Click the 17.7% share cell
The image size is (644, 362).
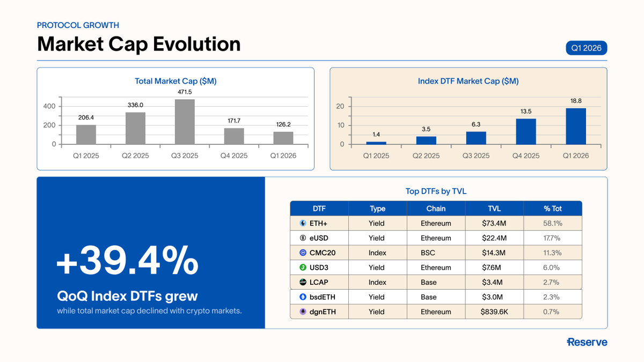(x=552, y=238)
